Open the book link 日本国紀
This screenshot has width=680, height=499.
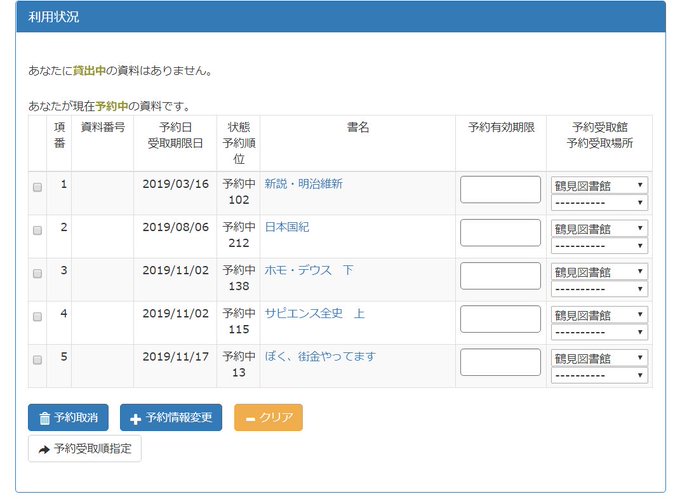tap(287, 227)
